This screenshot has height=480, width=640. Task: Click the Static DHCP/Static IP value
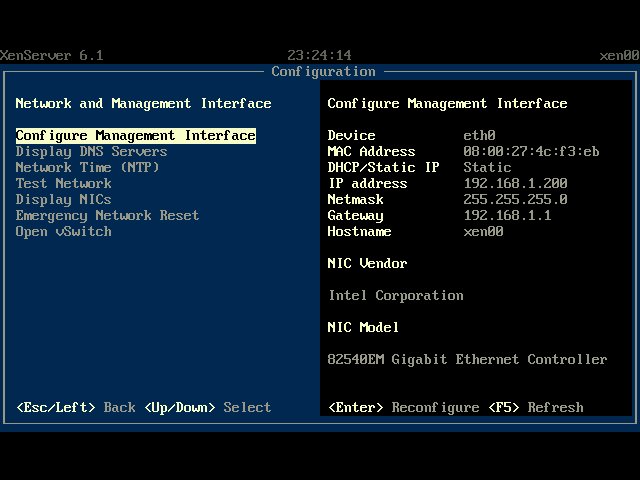(x=487, y=168)
